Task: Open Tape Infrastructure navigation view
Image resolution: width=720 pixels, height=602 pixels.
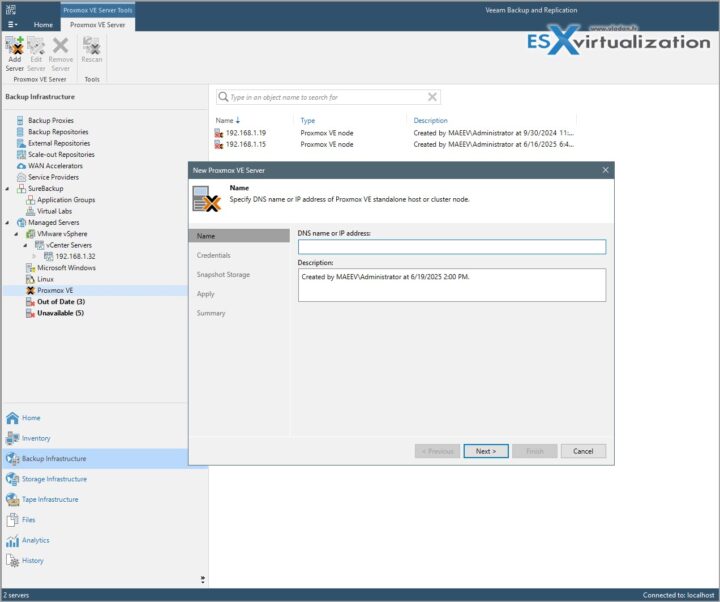Action: tap(49, 499)
